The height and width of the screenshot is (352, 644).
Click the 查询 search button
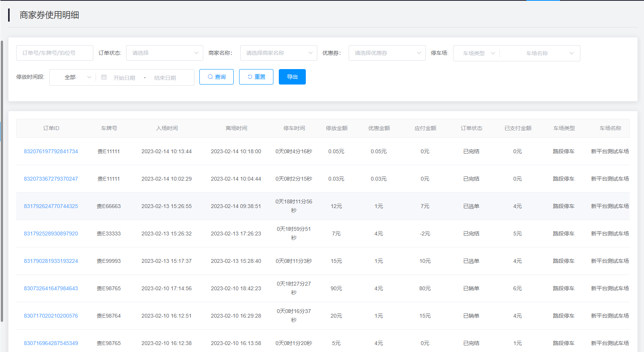pyautogui.click(x=216, y=77)
